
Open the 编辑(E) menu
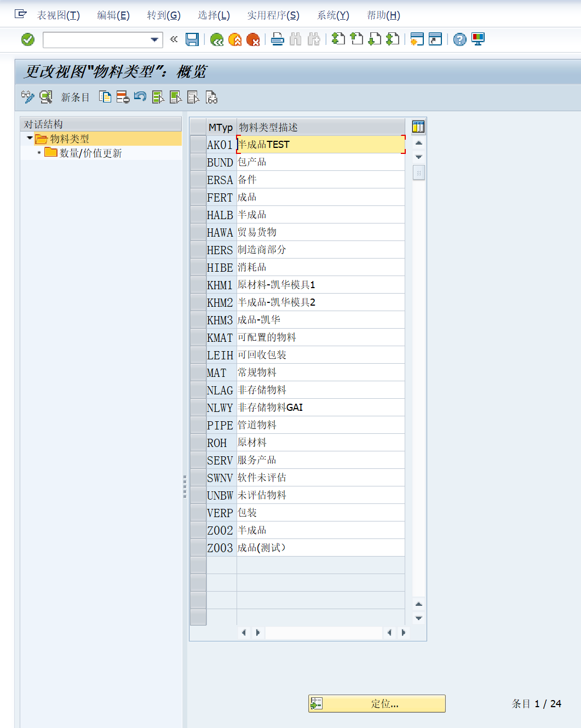pyautogui.click(x=113, y=15)
